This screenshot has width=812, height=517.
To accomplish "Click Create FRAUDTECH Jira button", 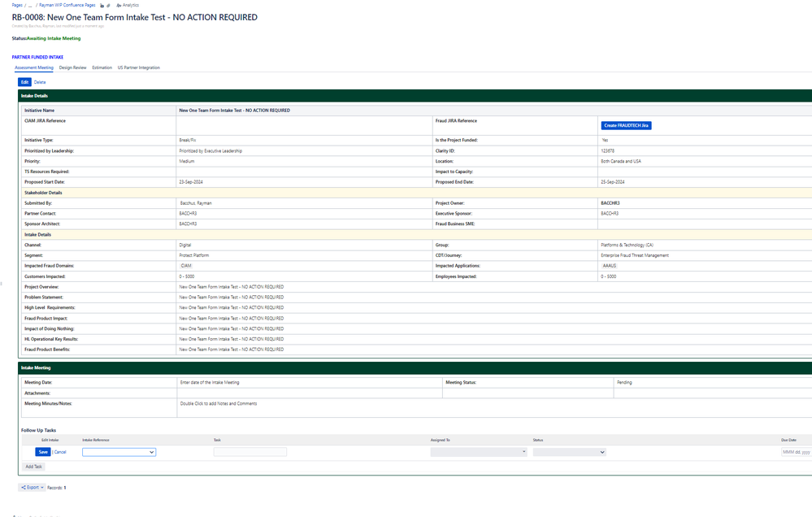I will (x=626, y=125).
